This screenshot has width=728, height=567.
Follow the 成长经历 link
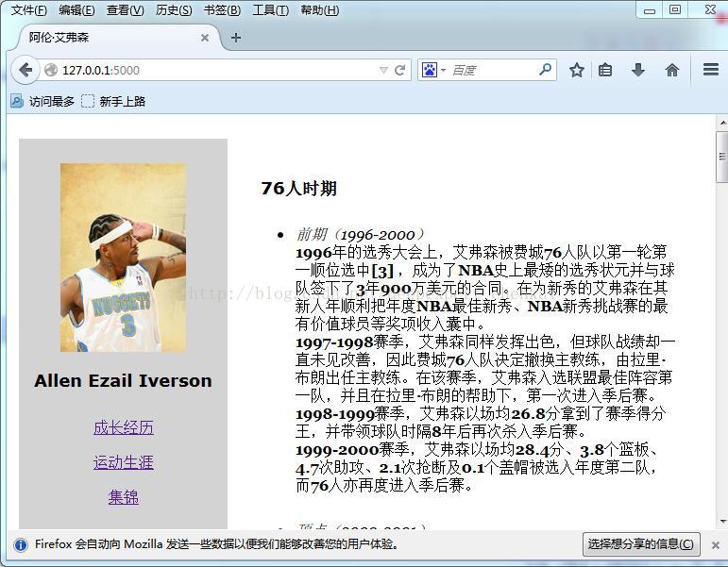click(x=123, y=427)
